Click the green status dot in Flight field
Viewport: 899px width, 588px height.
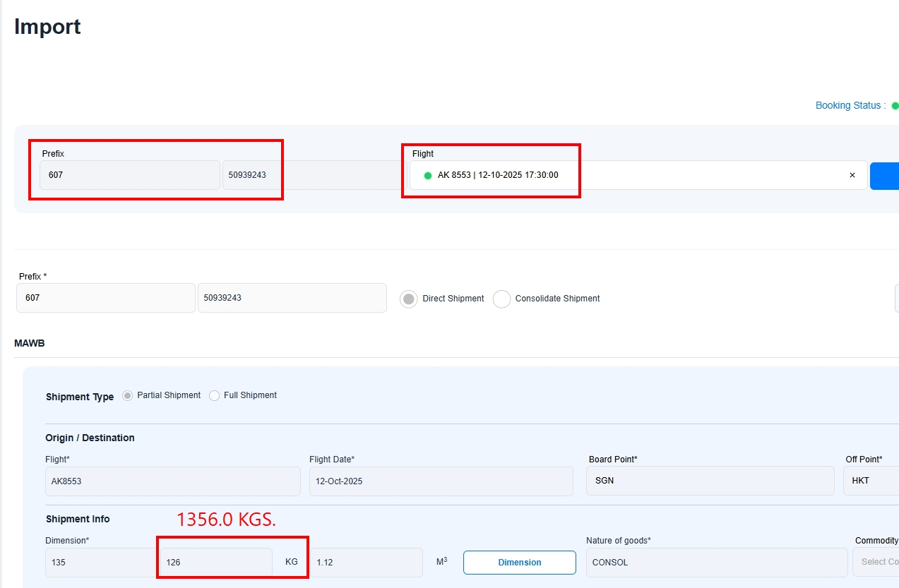coord(427,176)
